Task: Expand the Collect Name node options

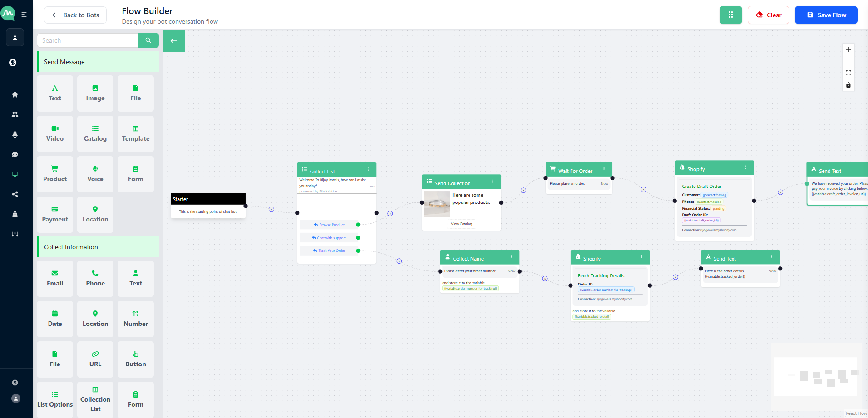Action: [511, 257]
